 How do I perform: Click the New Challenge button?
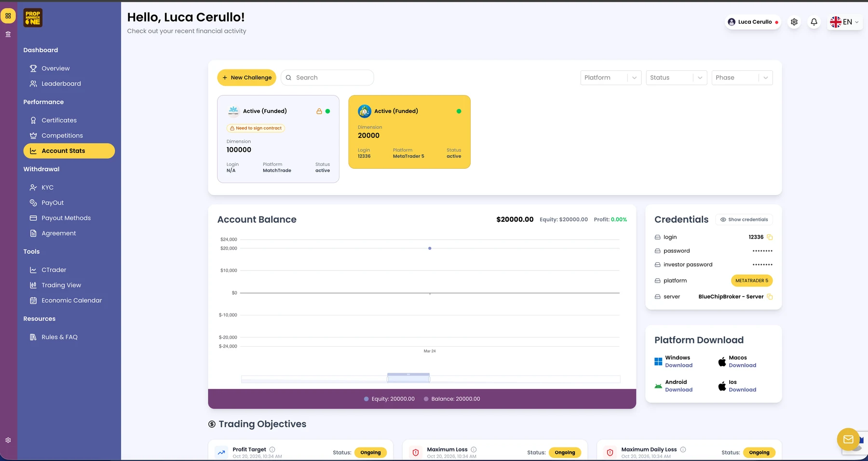[x=246, y=78]
